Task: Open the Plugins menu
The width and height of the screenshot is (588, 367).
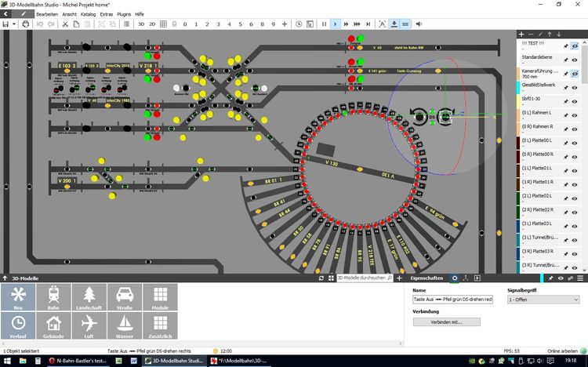Action: click(x=123, y=14)
